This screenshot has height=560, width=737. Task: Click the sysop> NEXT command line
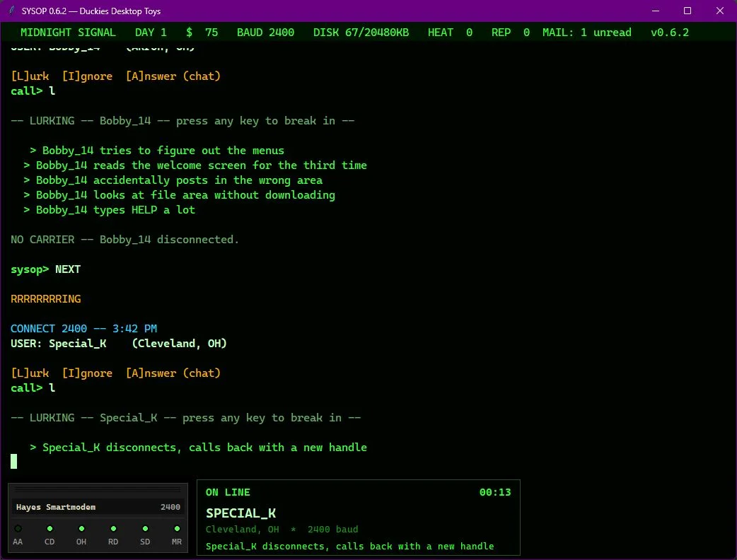pos(45,269)
